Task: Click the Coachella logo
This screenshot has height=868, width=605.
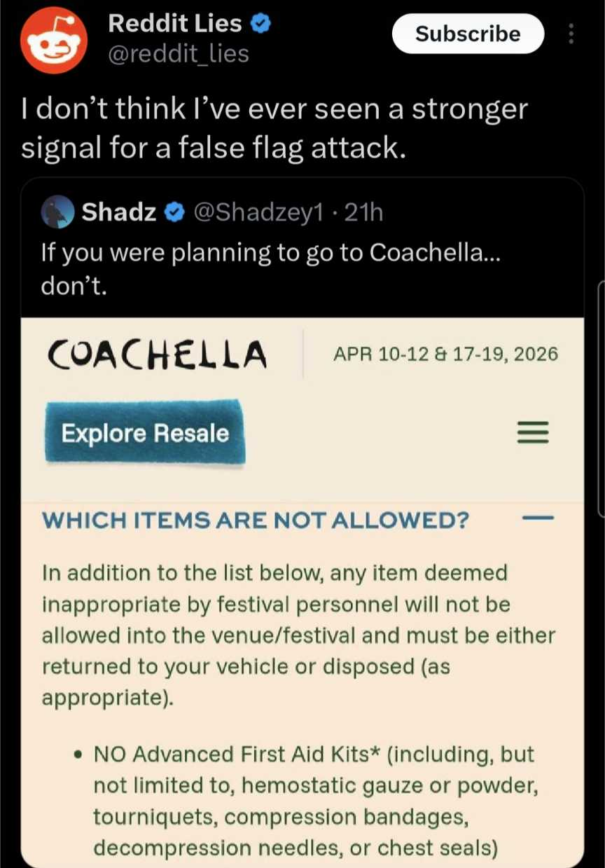Action: 157,354
